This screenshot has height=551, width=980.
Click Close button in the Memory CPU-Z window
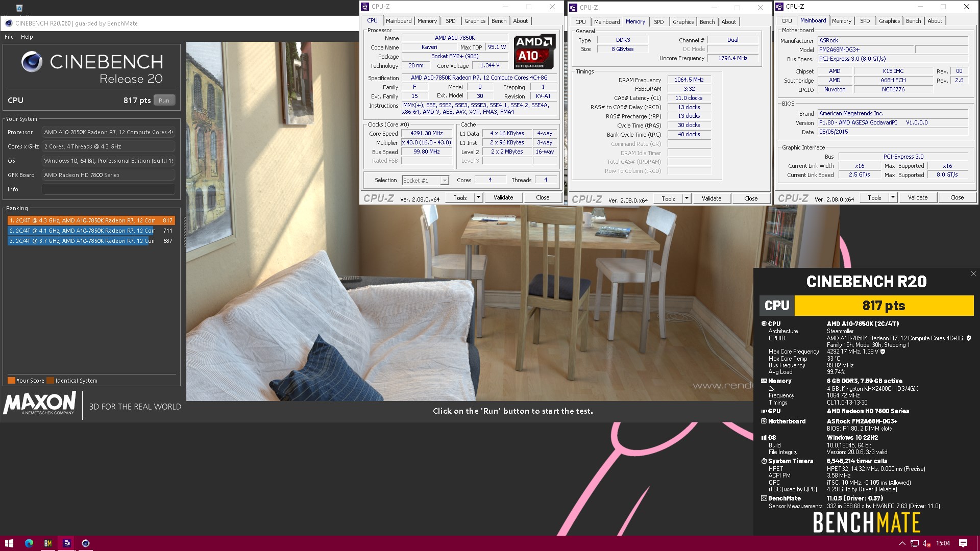(751, 198)
